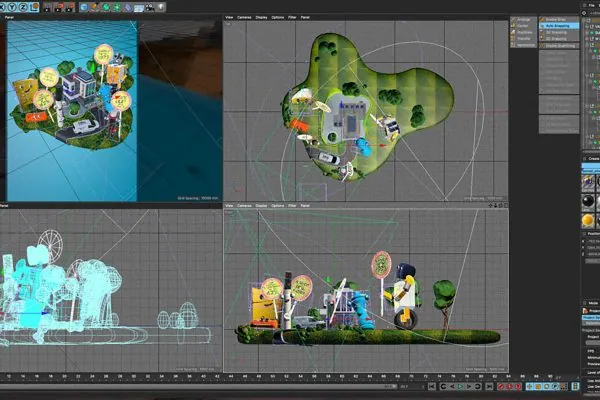Screen dimensions: 600x400
Task: Open the floor environment icon
Action: click(x=139, y=7)
